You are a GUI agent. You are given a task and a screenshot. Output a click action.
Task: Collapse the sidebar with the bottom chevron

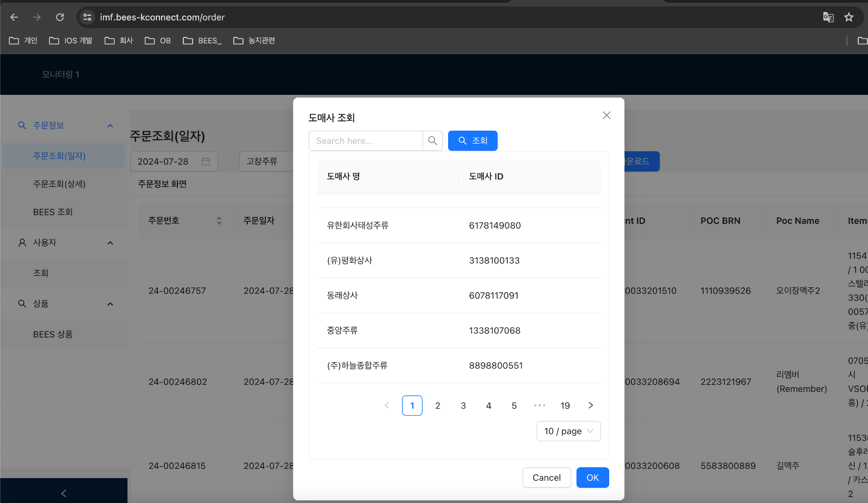63,493
